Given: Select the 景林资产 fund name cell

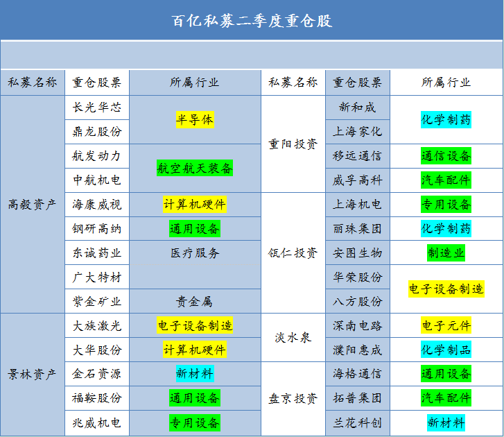Looking at the screenshot, I should [x=33, y=375].
